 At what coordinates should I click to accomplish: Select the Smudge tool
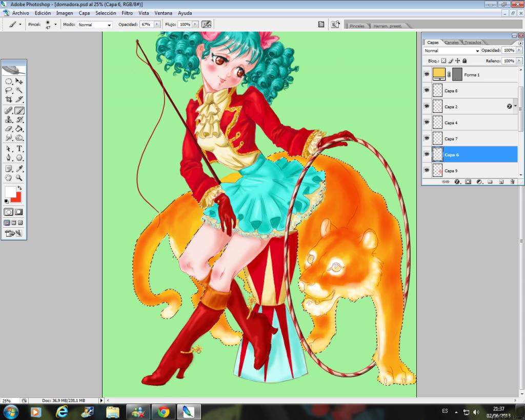(x=9, y=137)
